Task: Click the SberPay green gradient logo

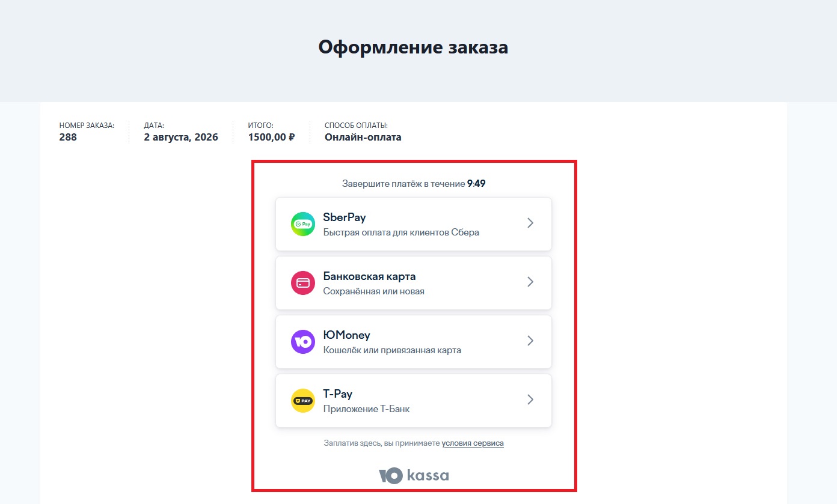Action: tap(303, 224)
